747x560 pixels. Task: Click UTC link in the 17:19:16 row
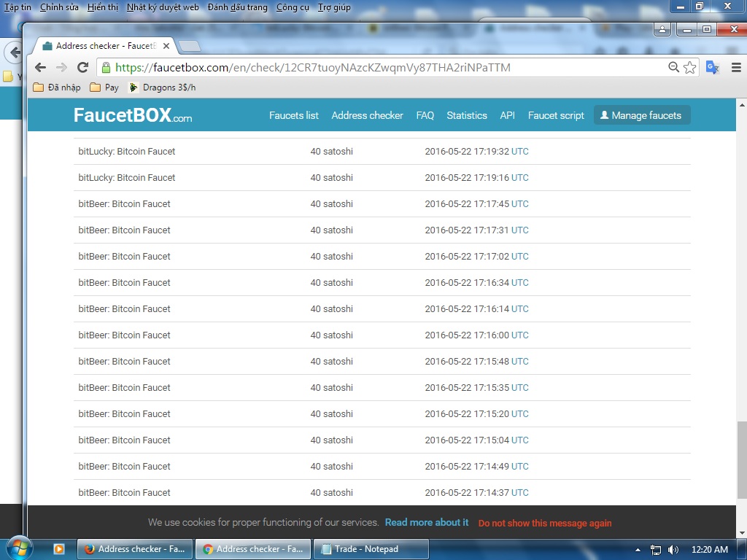519,178
